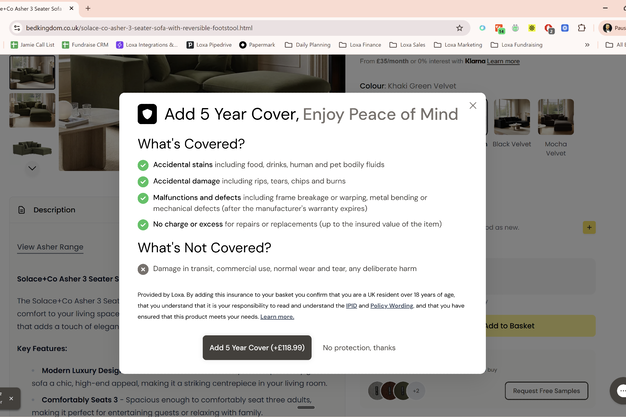The width and height of the screenshot is (626, 417).
Task: Decline cover with No protection, thanks
Action: (x=359, y=348)
